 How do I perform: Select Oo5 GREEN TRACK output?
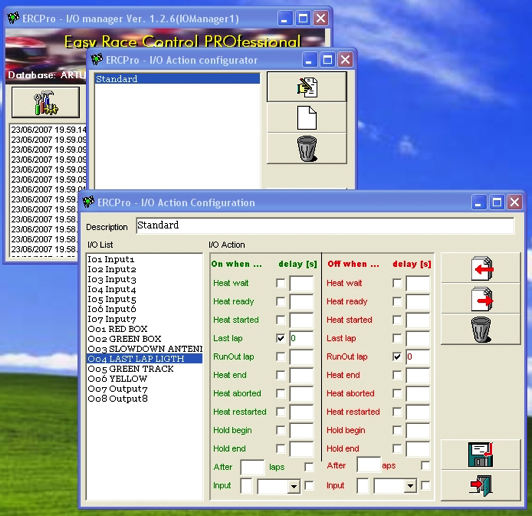tap(144, 368)
